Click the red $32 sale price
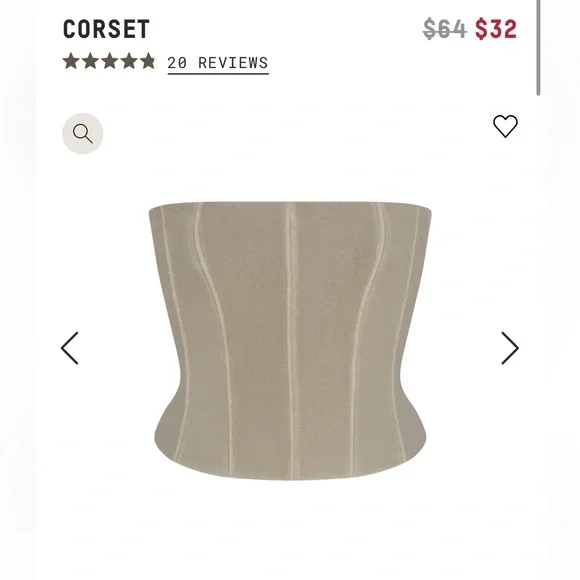This screenshot has width=580, height=580. [496, 29]
